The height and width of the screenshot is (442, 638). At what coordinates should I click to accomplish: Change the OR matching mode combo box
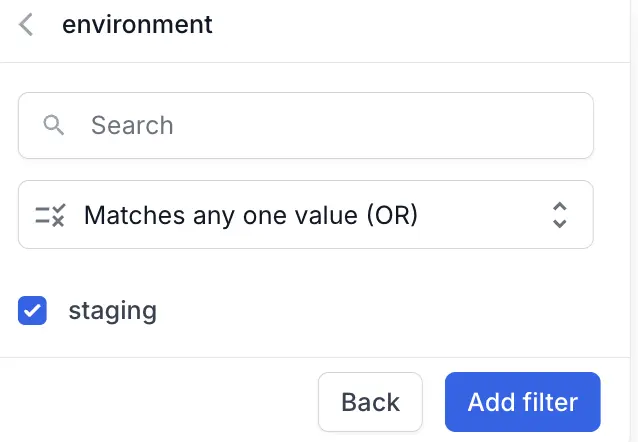tap(305, 214)
